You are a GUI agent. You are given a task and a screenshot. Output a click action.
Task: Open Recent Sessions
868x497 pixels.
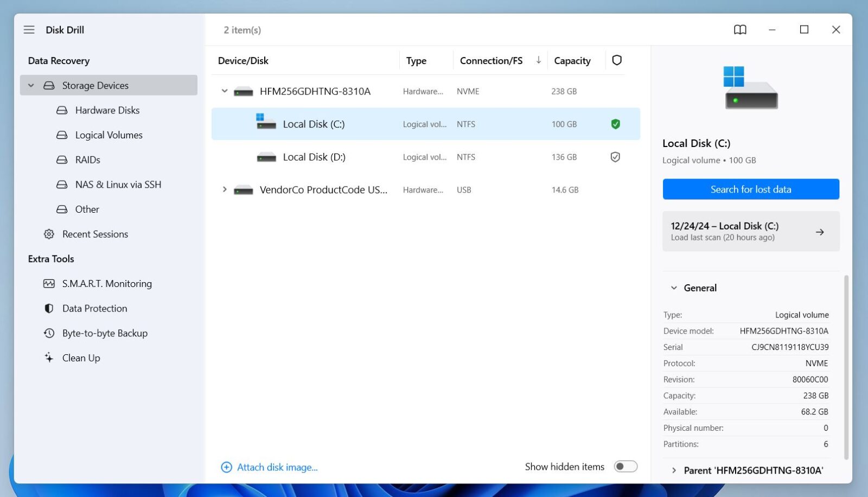click(95, 234)
